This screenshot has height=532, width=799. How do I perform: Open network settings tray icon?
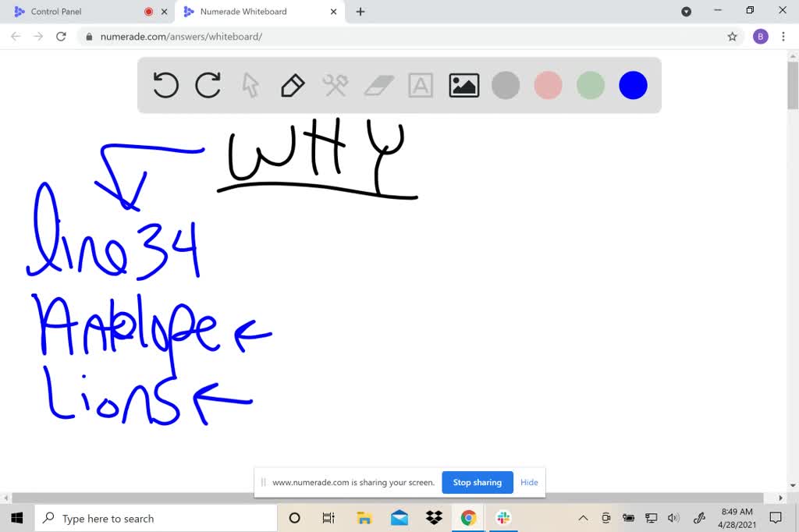(651, 518)
